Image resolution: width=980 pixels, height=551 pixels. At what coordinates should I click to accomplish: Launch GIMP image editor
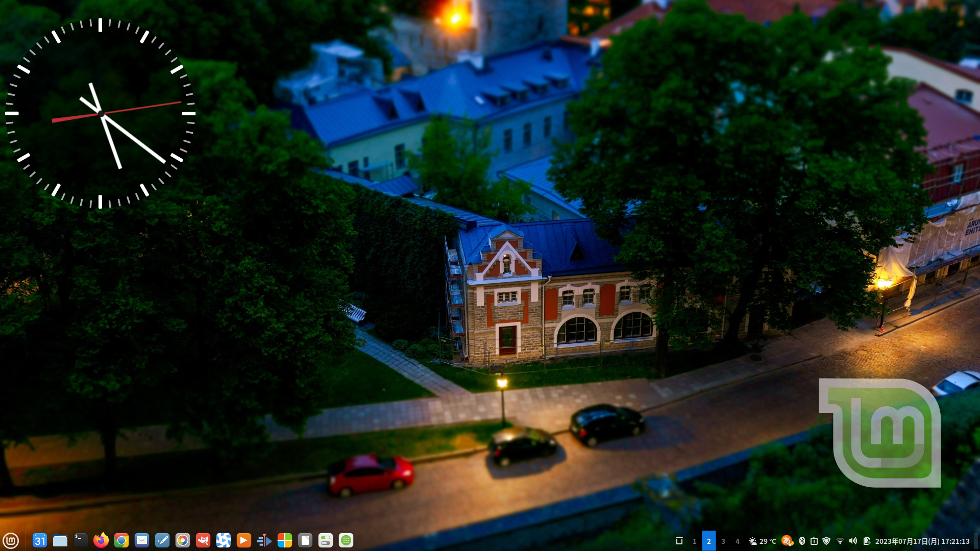(203, 540)
